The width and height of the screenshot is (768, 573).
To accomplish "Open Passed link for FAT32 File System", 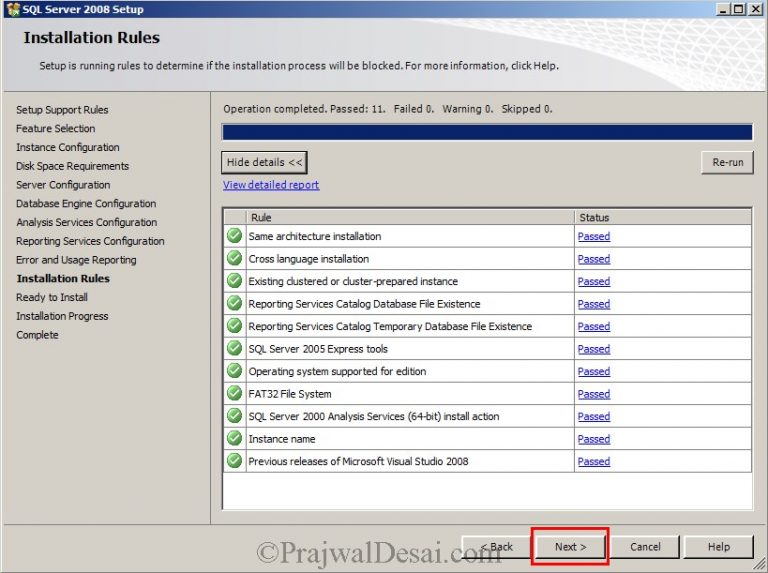I will [x=594, y=394].
